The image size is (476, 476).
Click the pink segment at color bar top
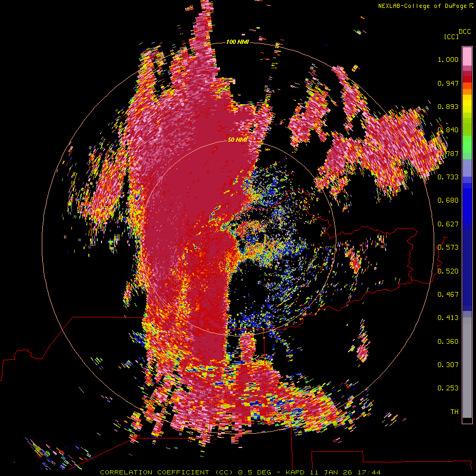tap(467, 56)
